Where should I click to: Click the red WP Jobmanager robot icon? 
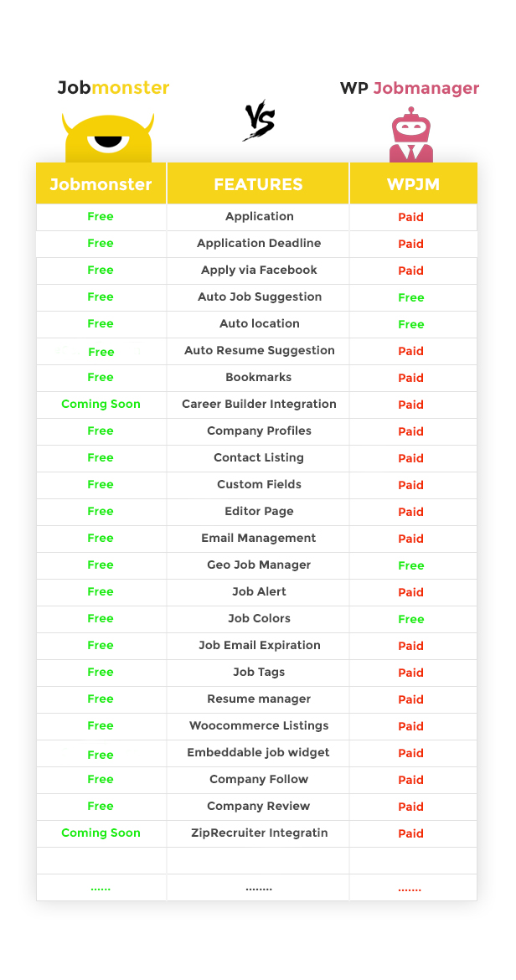click(411, 136)
